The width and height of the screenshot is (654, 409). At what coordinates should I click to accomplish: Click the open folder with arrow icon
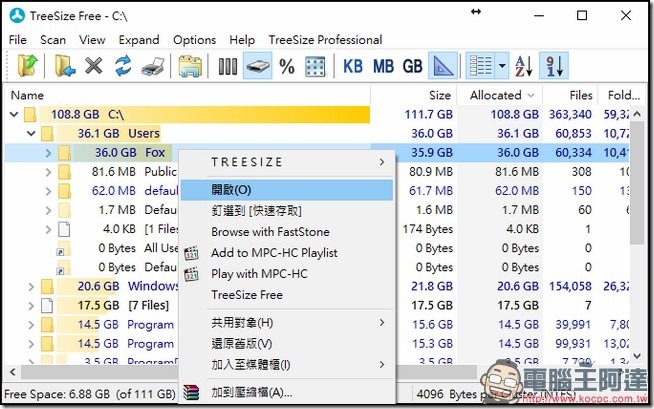coord(65,66)
